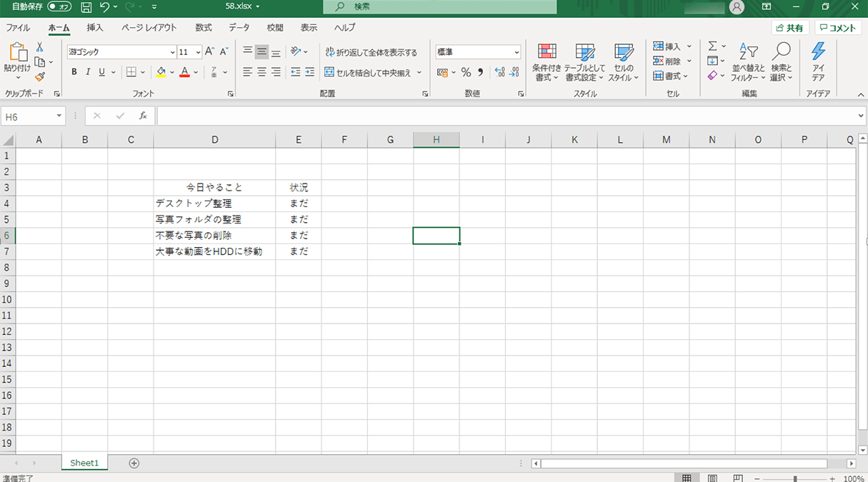Open セルのスタイル cell styles
This screenshot has height=482, width=868.
[624, 62]
